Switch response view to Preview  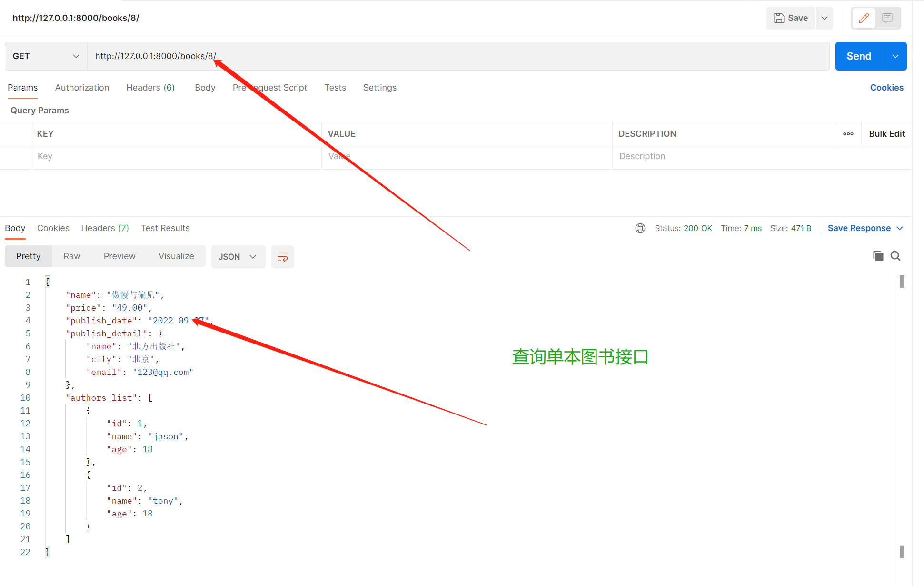click(x=119, y=256)
